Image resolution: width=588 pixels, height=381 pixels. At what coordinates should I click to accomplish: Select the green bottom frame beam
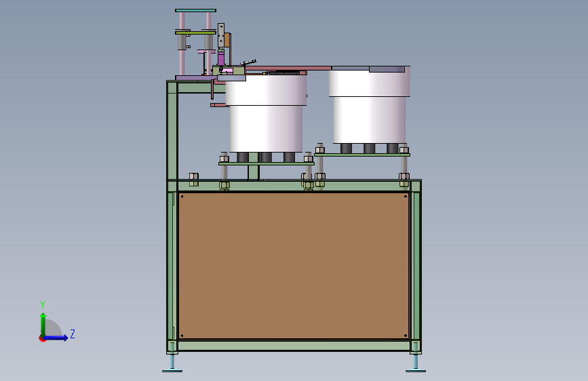[x=294, y=345]
